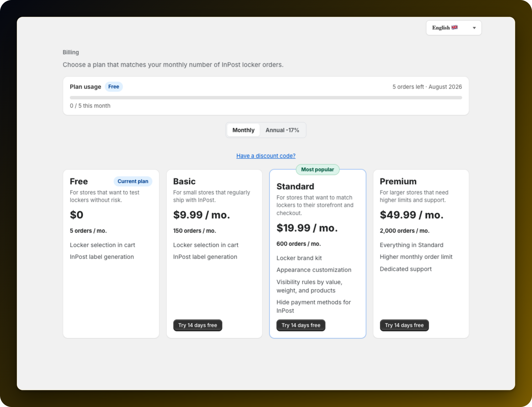Select the Basic plan title
Viewport: 532px width, 407px height.
click(x=184, y=181)
